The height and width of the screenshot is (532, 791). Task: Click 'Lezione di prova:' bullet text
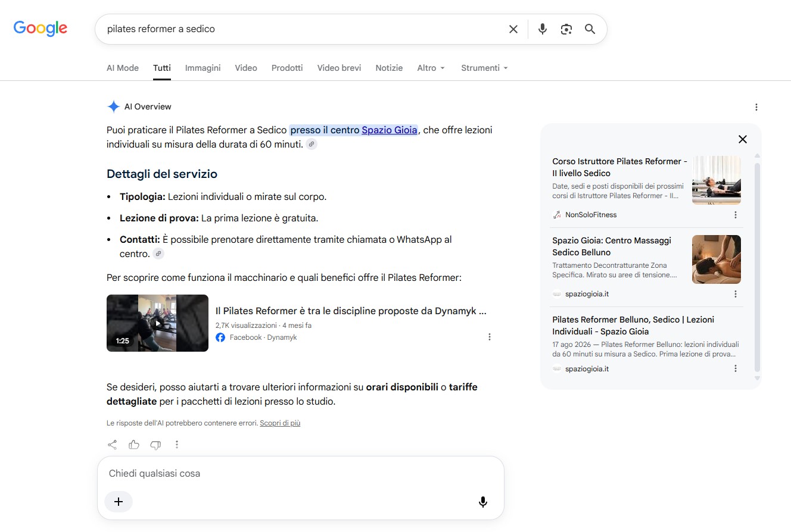tap(159, 218)
